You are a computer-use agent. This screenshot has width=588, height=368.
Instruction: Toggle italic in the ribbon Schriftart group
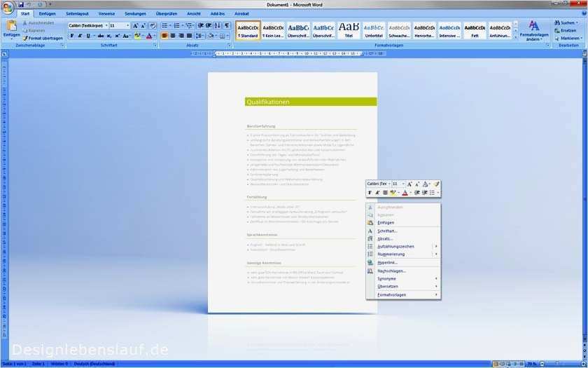(80, 36)
